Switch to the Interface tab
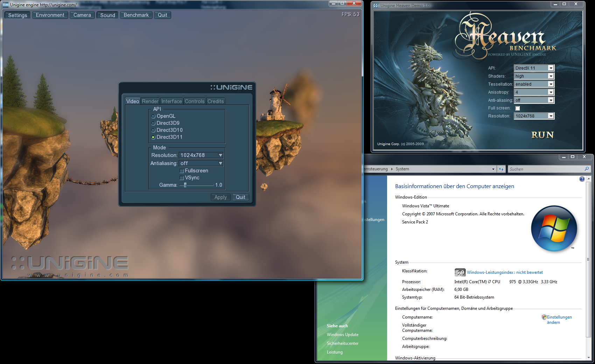This screenshot has height=364, width=595. pyautogui.click(x=171, y=101)
